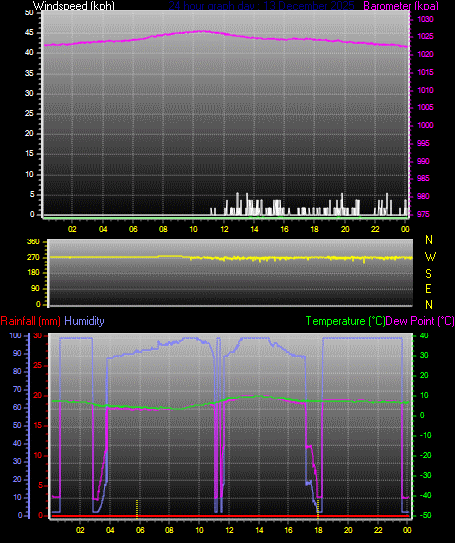Click barometer axis value 1000

425,125
